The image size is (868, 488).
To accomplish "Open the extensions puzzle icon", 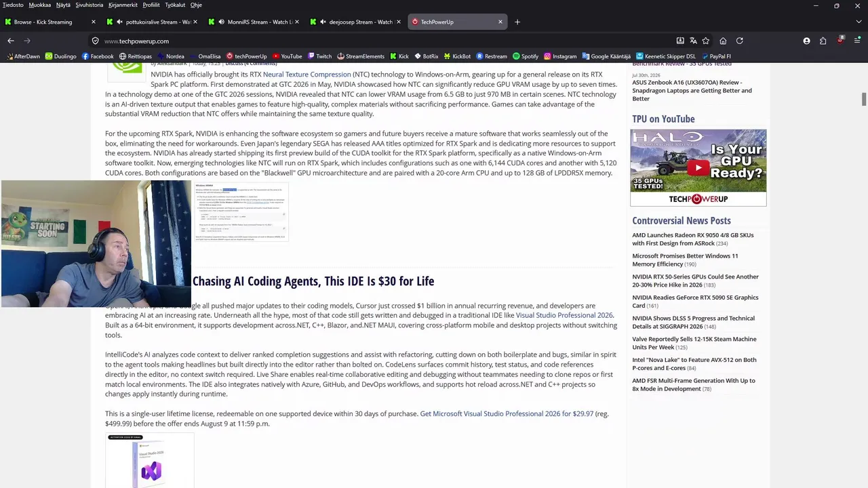I will coord(823,41).
